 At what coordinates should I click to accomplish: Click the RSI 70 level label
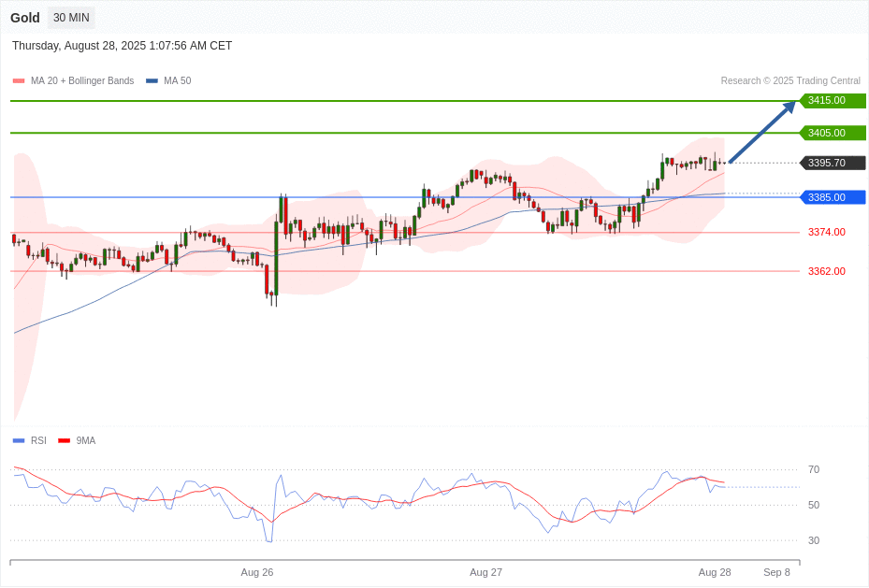point(814,469)
